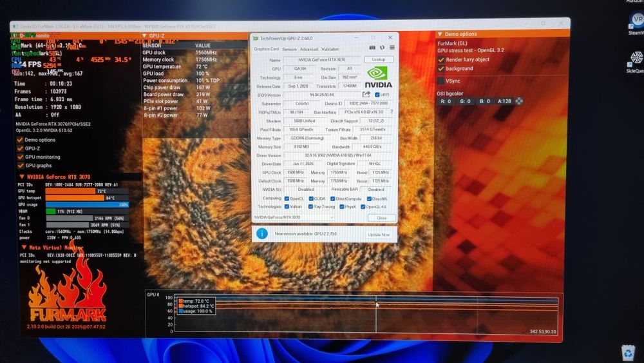Switch to the Advanced tab
This screenshot has width=644, height=363.
click(x=309, y=50)
